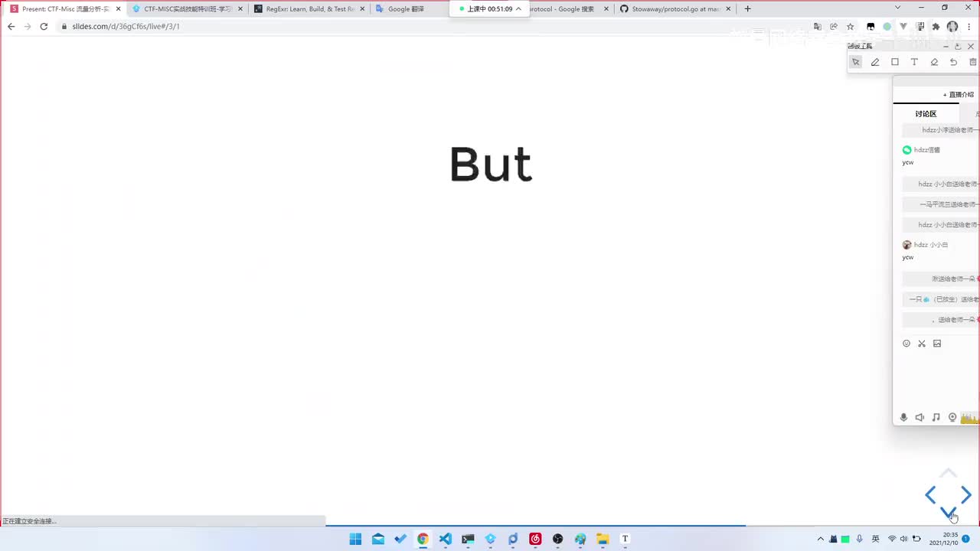The image size is (980, 551).
Task: Open the terminal from the taskbar
Action: tap(468, 539)
